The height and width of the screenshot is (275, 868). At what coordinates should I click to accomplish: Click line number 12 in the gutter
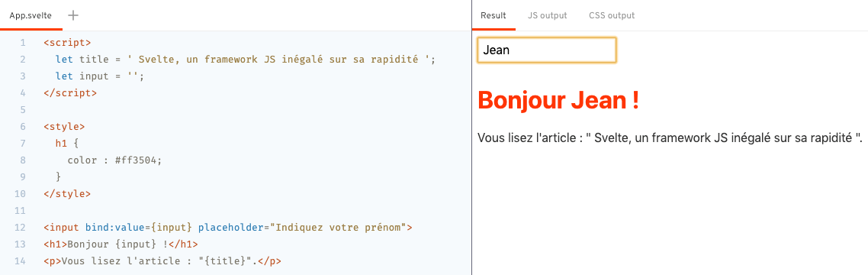20,228
